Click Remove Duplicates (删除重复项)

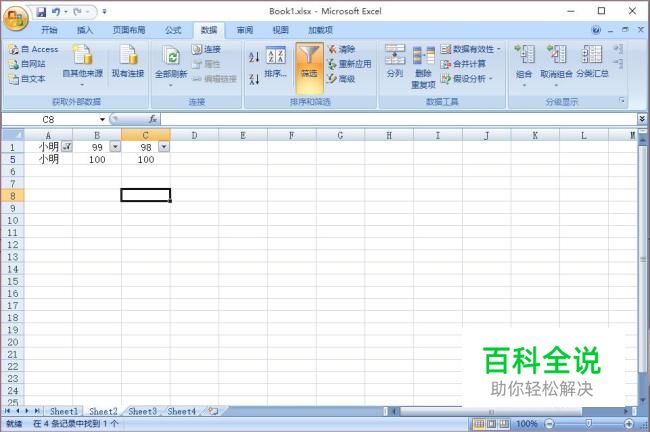[x=423, y=67]
